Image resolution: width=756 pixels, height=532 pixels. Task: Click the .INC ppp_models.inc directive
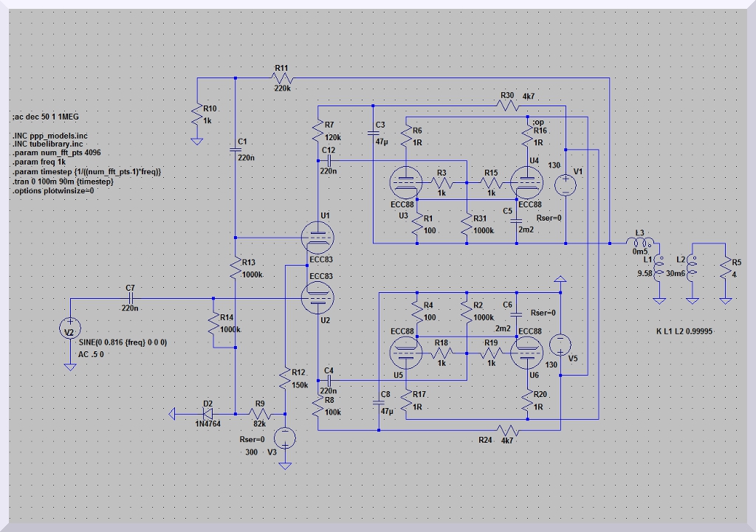49,136
